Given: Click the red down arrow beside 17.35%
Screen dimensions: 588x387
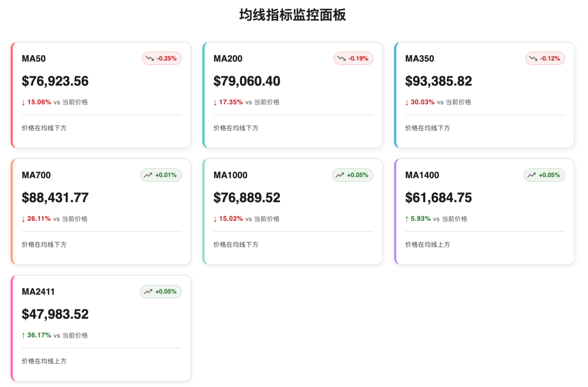Looking at the screenshot, I should click(x=215, y=102).
